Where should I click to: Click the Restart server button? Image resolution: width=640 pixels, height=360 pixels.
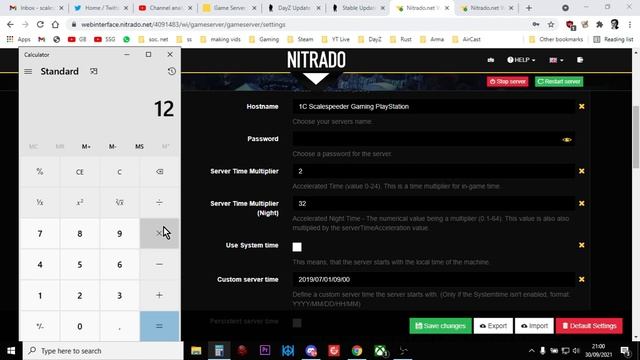pos(559,82)
